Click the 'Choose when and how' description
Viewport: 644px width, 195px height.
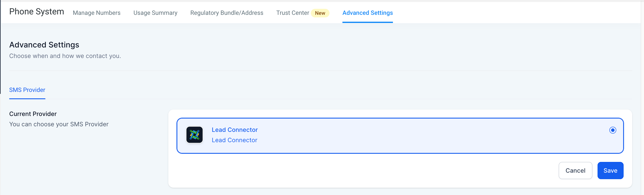[65, 56]
